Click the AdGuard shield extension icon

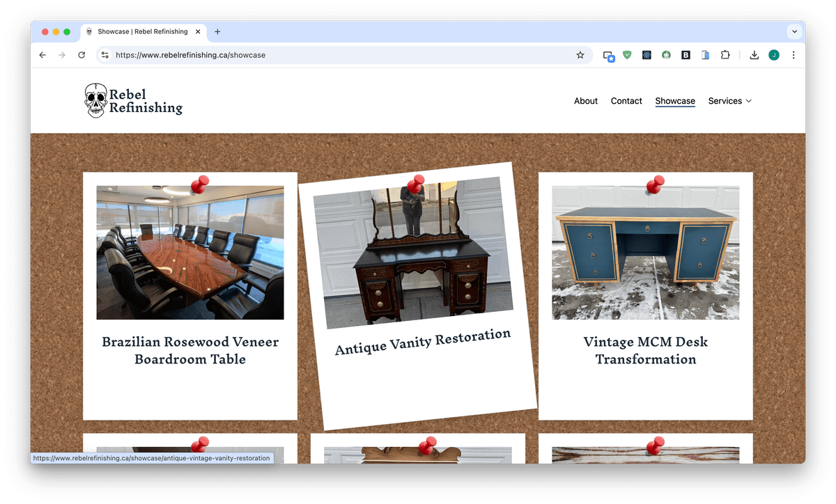(x=627, y=55)
